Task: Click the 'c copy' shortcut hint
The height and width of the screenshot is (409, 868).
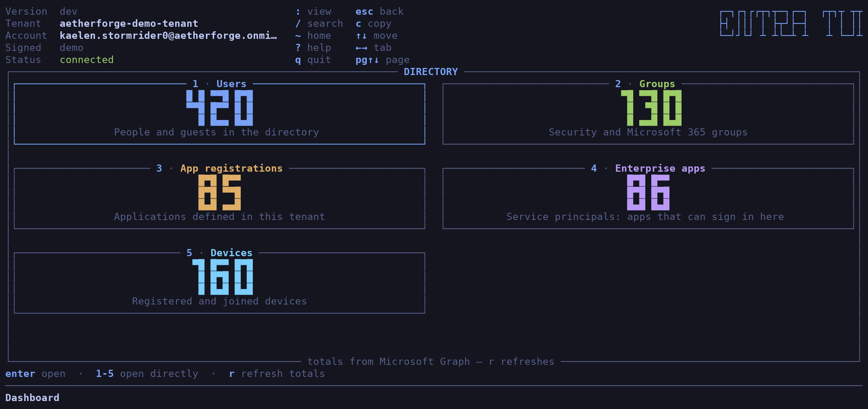Action: click(x=374, y=24)
